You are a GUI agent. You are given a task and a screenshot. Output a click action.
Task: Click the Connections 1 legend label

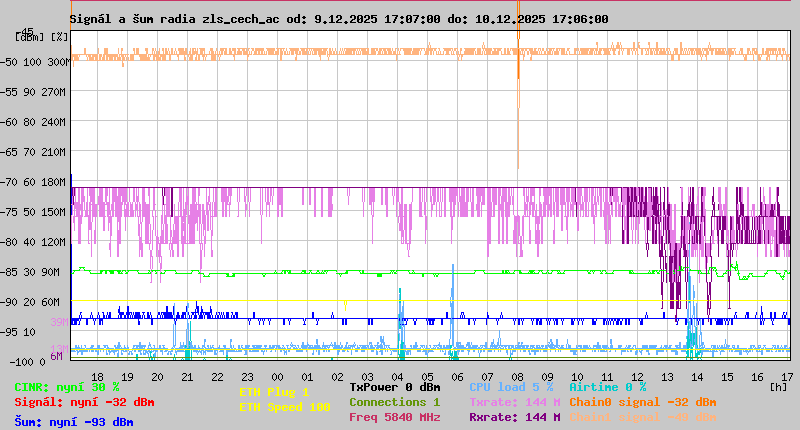[x=394, y=402]
